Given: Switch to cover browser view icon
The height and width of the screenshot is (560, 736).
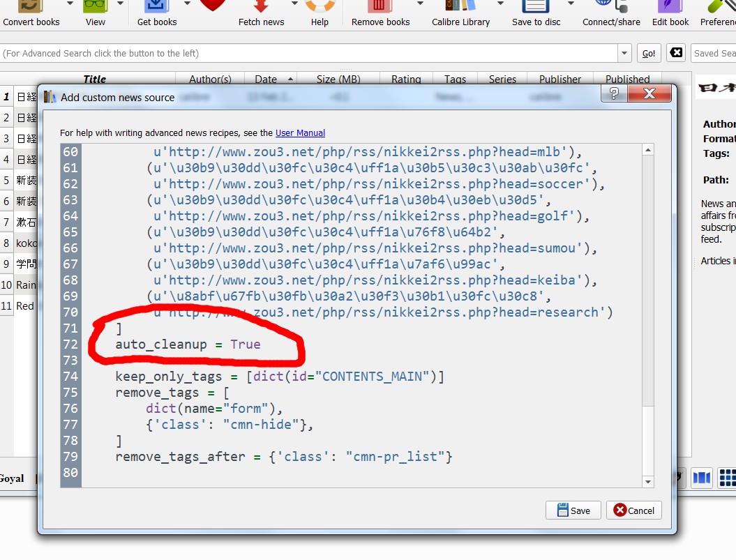Looking at the screenshot, I should pos(702,478).
